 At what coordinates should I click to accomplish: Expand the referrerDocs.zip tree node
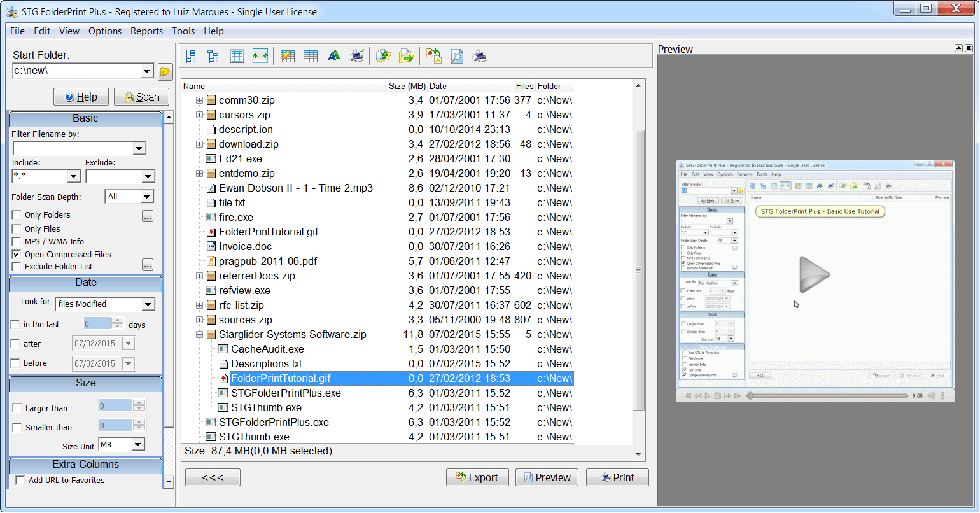pos(199,276)
